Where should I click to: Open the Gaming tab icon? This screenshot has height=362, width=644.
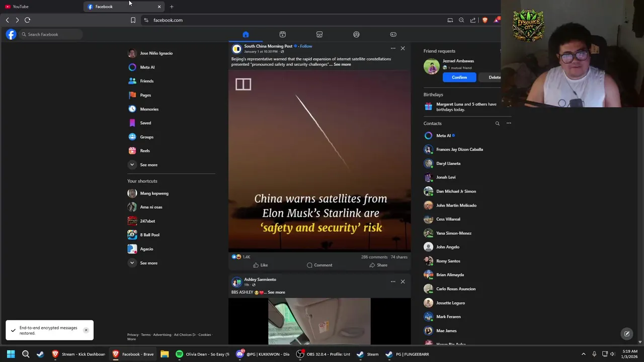393,34
